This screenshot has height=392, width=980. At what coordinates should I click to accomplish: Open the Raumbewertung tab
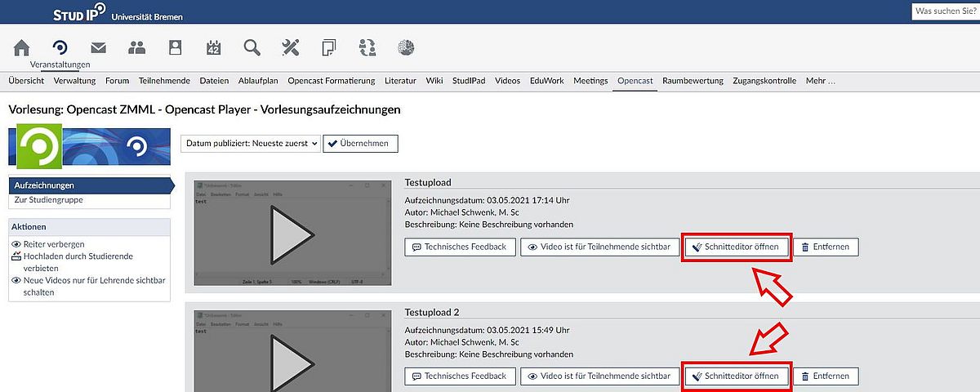693,81
